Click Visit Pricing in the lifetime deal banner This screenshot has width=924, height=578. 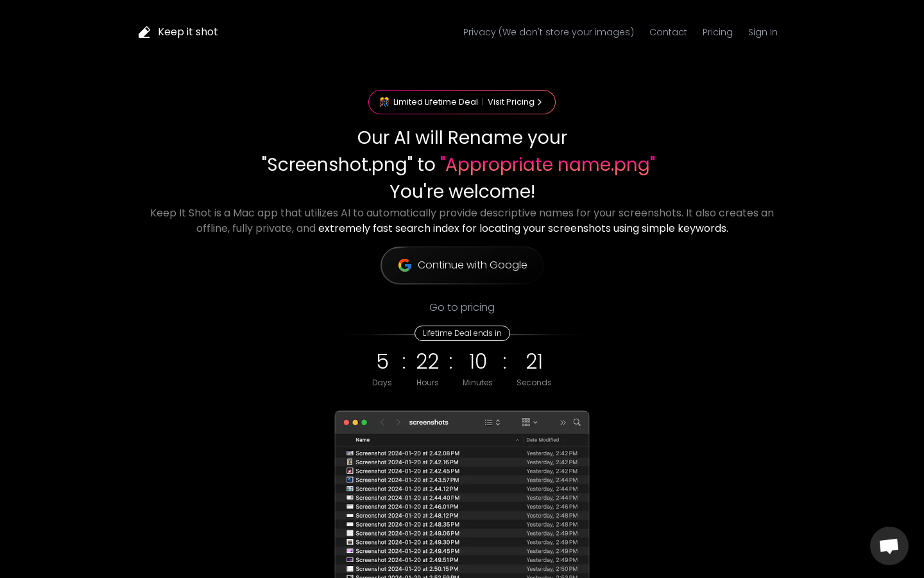tap(515, 102)
